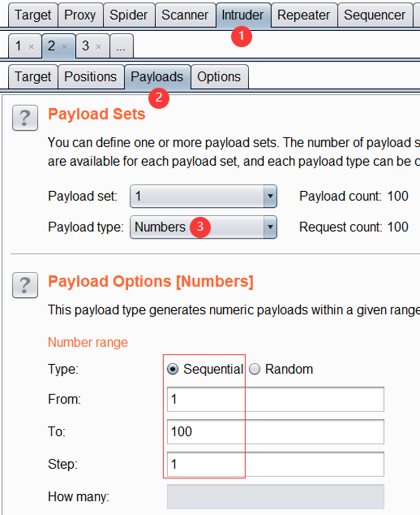The image size is (420, 515).
Task: Open the Payload set dropdown
Action: 204,196
